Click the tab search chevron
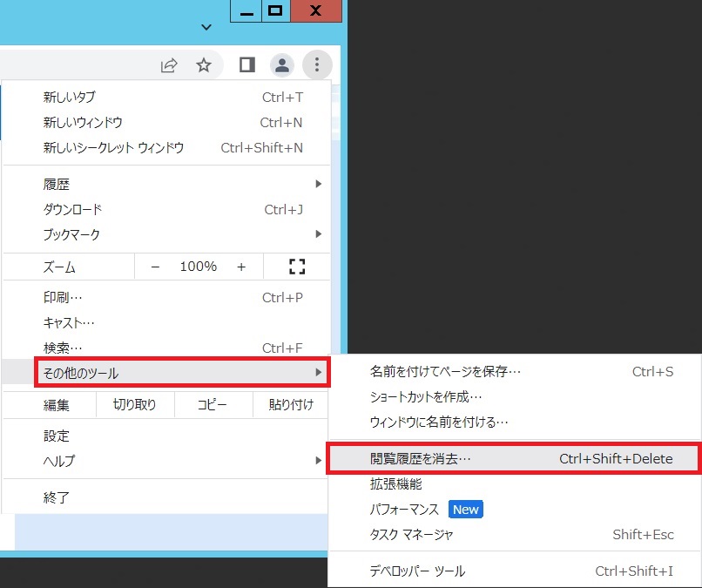Image resolution: width=702 pixels, height=588 pixels. (x=206, y=27)
